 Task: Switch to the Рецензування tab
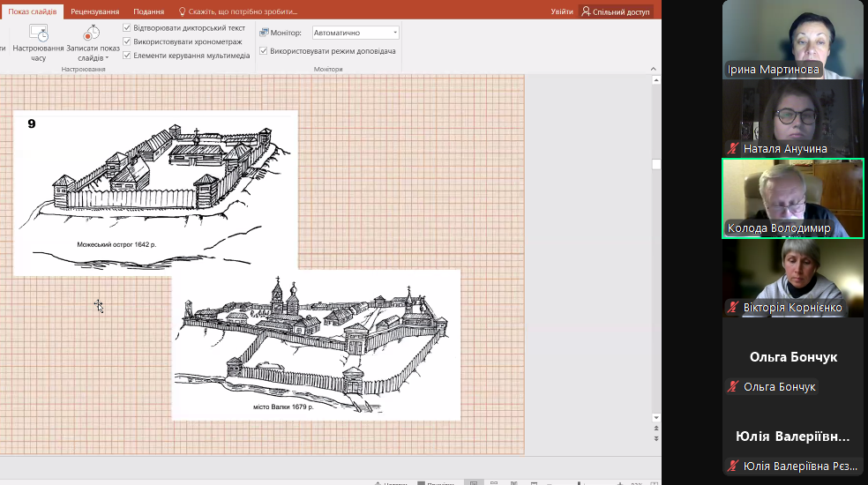[x=94, y=11]
